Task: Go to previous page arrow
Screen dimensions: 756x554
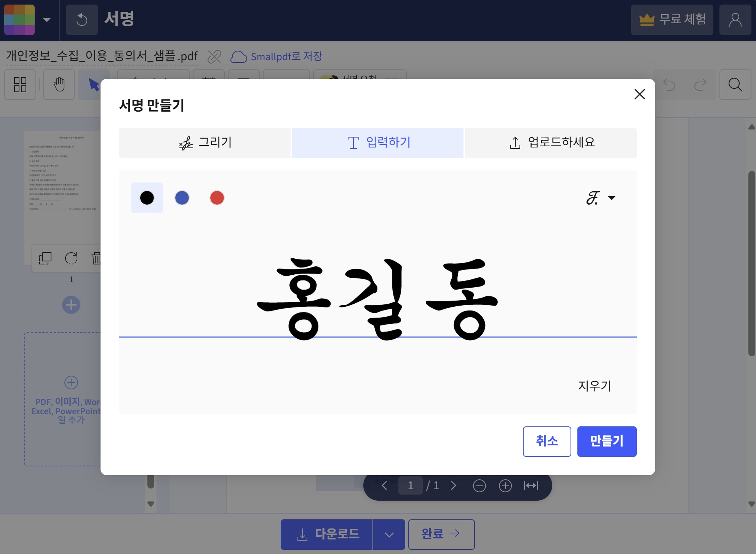Action: pyautogui.click(x=384, y=485)
